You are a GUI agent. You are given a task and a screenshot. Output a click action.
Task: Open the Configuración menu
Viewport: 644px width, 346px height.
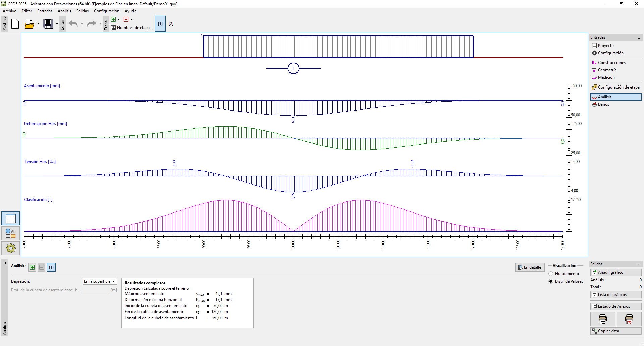106,11
